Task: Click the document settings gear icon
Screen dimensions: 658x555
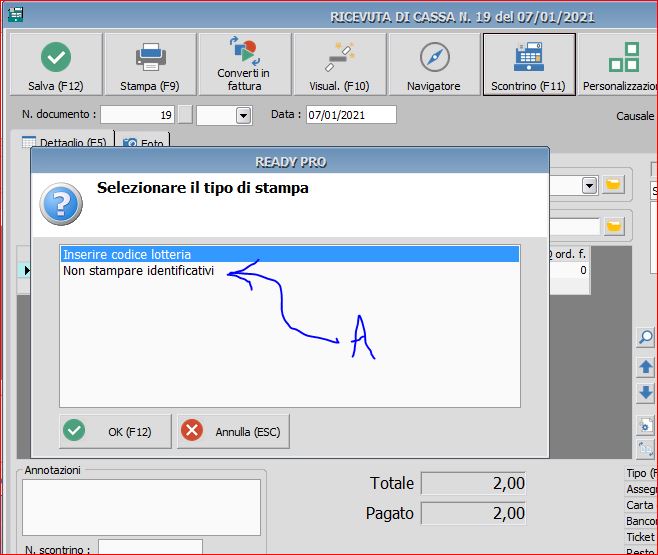Action: (645, 425)
